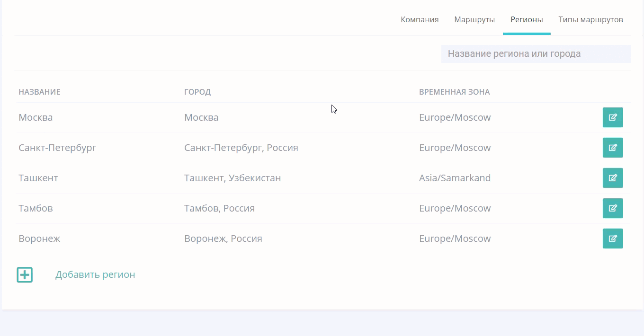
Task: Click the Добавить регион link
Action: pos(95,274)
